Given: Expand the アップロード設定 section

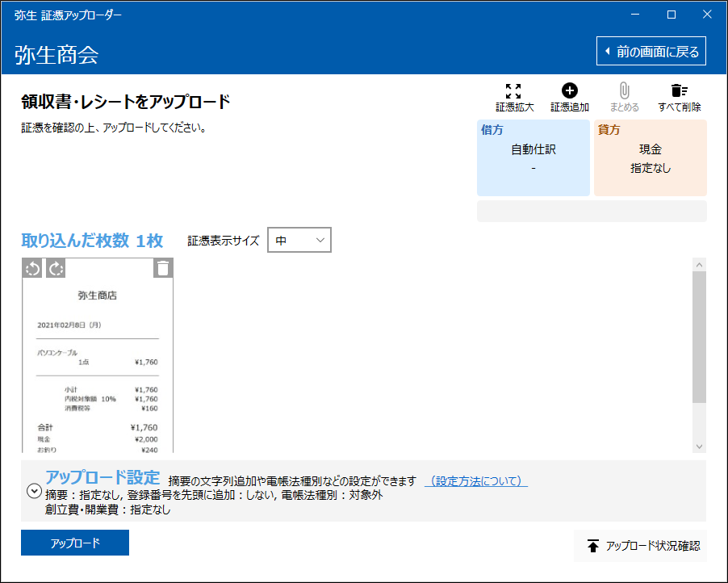Looking at the screenshot, I should pyautogui.click(x=34, y=491).
